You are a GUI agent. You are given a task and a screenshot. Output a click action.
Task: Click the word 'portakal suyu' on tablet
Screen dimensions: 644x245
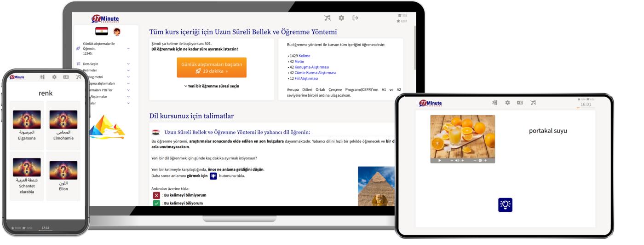548,131
